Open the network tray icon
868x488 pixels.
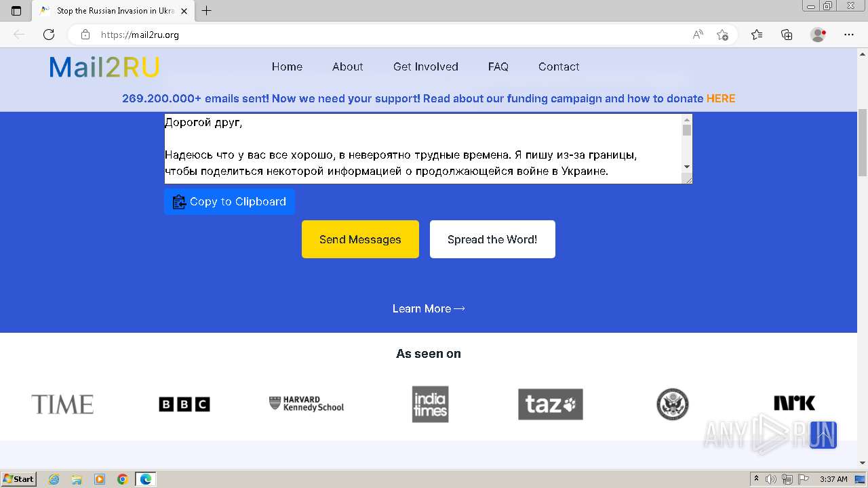pos(787,479)
